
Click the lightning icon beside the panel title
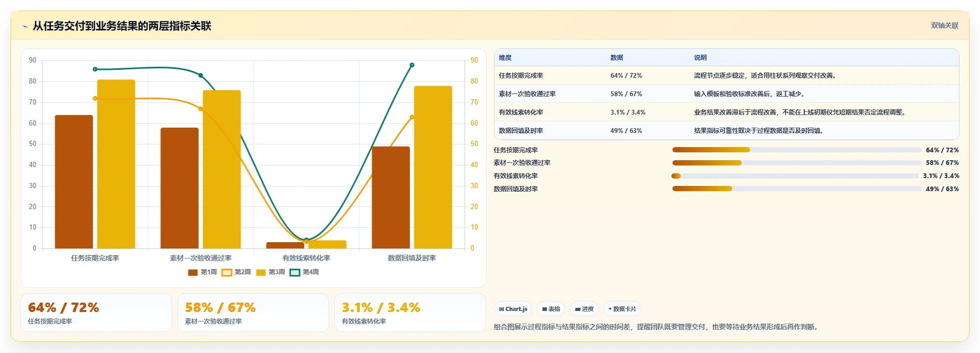click(25, 26)
